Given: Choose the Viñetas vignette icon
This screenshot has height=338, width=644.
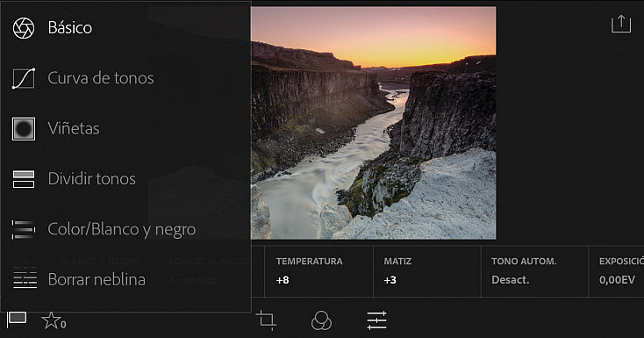Looking at the screenshot, I should point(24,129).
